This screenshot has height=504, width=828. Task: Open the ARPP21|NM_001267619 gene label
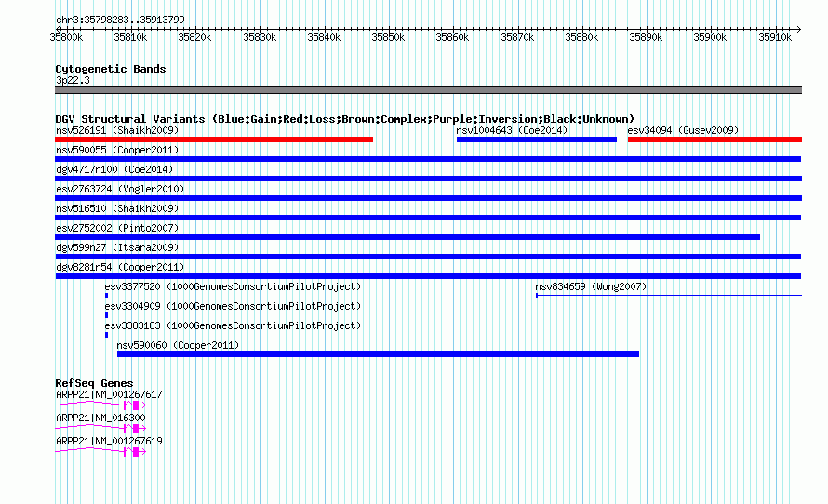[x=109, y=441]
